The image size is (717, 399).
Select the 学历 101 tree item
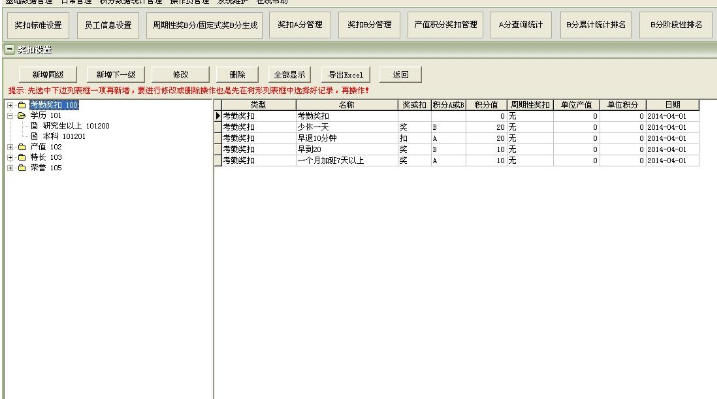coord(46,116)
